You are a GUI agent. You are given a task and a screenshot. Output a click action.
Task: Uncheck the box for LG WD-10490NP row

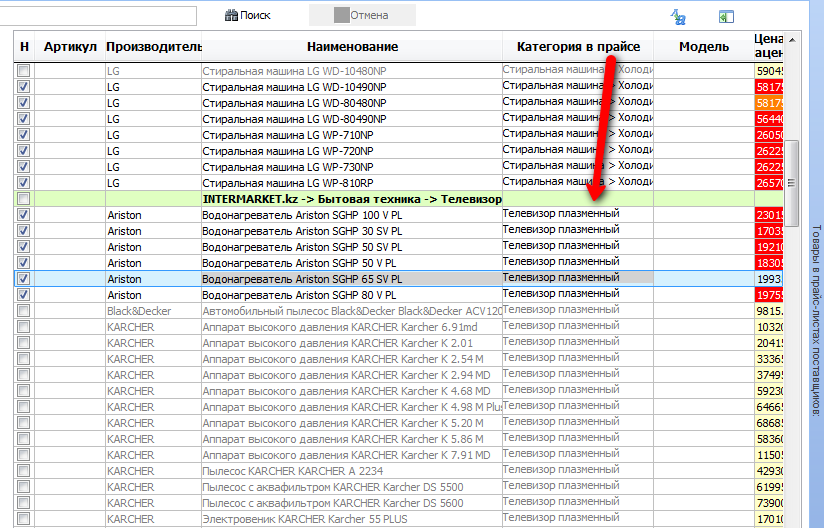(24, 87)
